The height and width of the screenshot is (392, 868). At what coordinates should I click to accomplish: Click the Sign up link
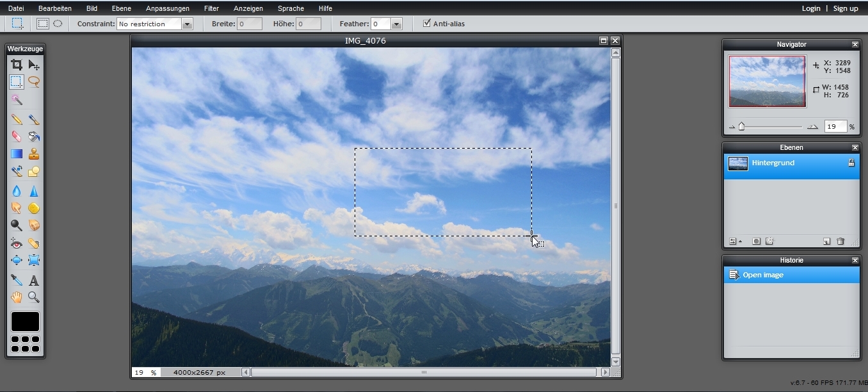point(846,8)
